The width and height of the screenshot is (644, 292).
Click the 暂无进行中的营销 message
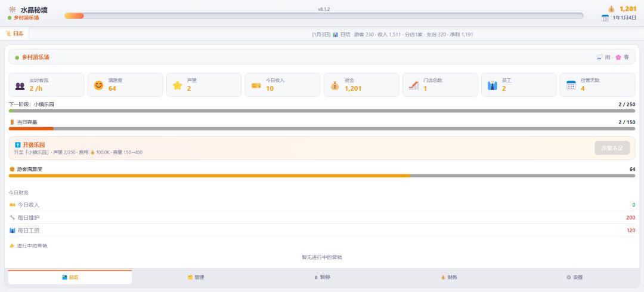[x=322, y=257]
